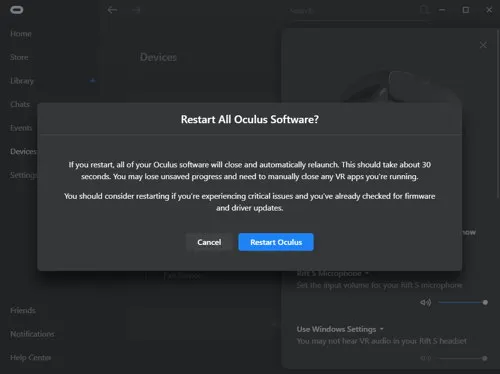Viewport: 500px width, 374px height.
Task: Open Friends in the sidebar
Action: [23, 310]
